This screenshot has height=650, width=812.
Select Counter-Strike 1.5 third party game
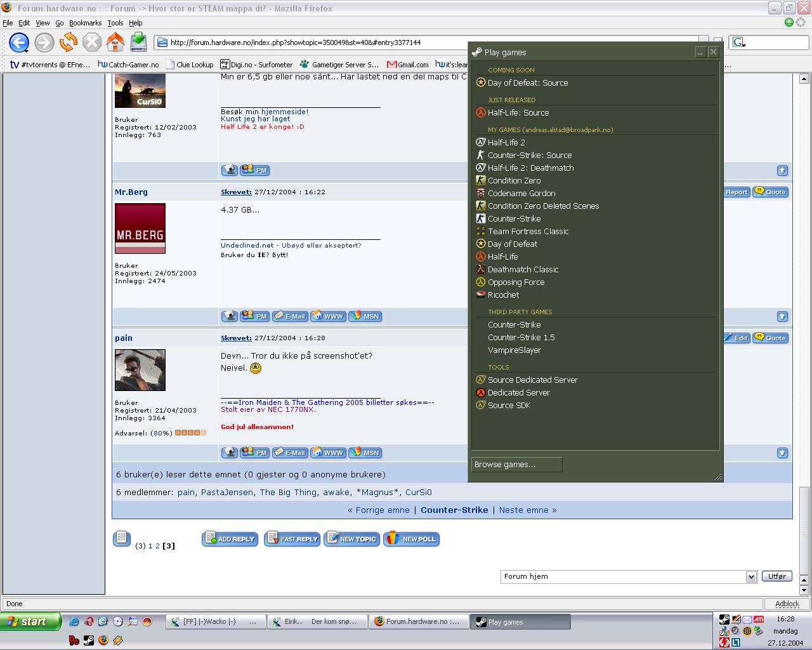(521, 337)
